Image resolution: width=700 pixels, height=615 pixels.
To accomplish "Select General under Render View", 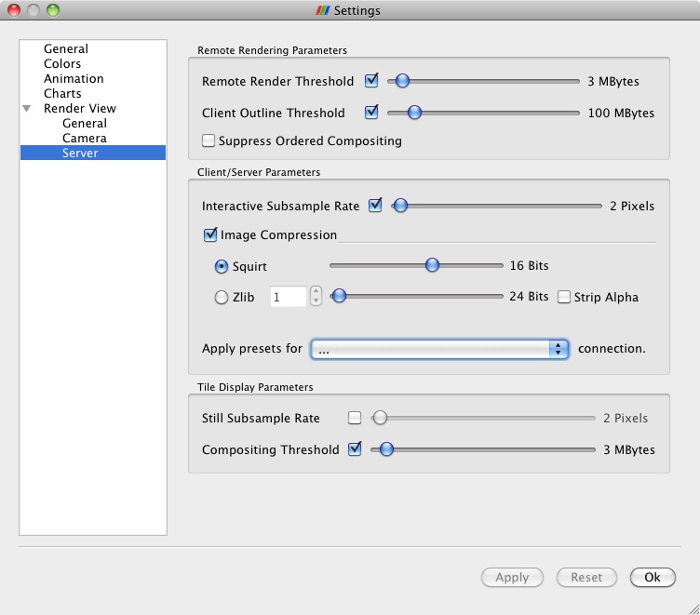I will coord(85,123).
